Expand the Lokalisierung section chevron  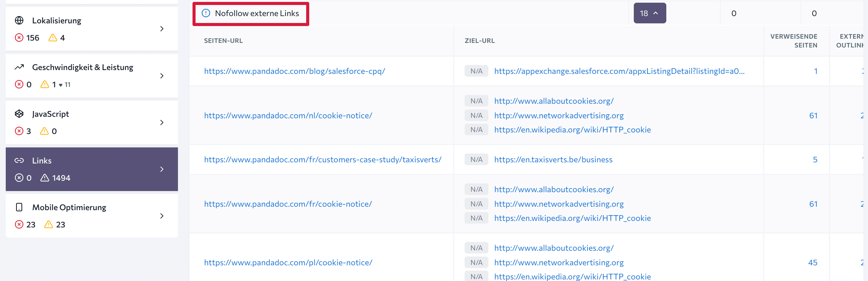162,29
